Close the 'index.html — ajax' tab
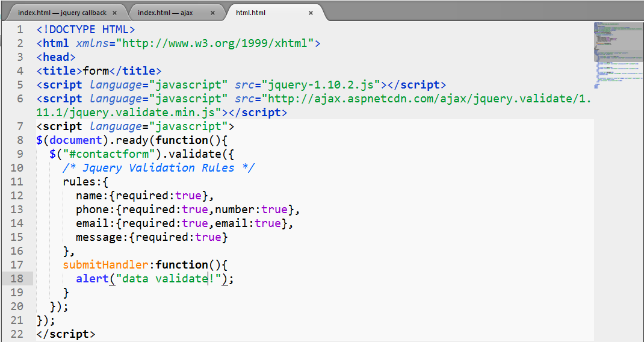This screenshot has width=644, height=342. click(x=212, y=13)
